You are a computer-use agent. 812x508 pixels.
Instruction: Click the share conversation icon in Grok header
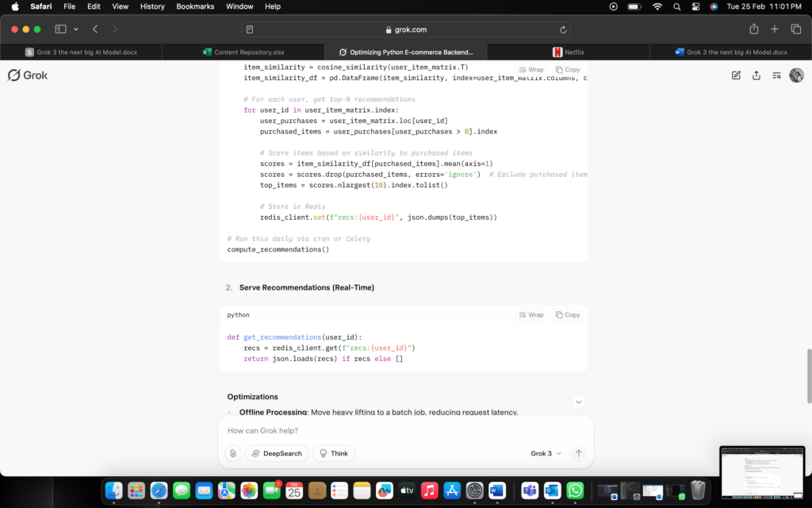pos(756,75)
